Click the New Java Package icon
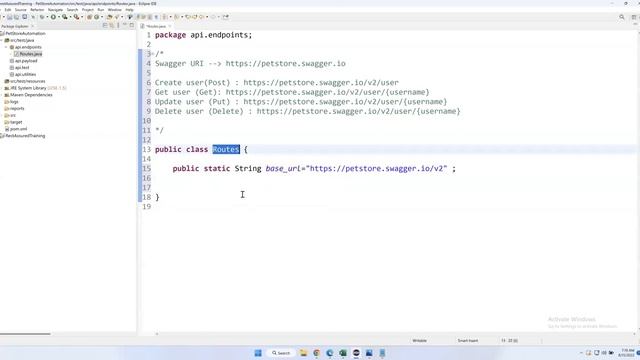The height and width of the screenshot is (360, 640). tap(89, 17)
